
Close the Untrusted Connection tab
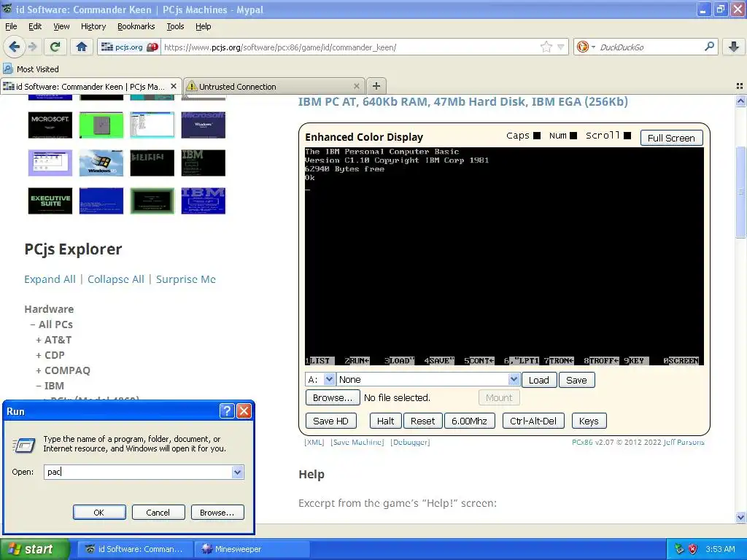tap(356, 86)
